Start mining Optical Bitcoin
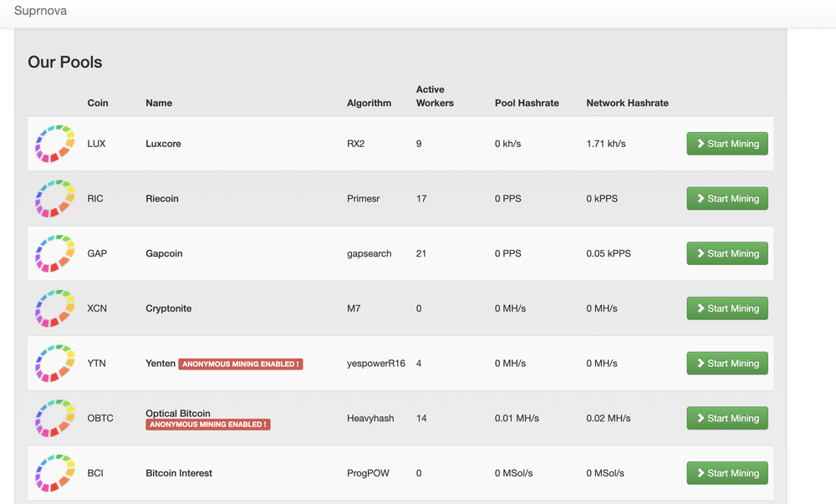The width and height of the screenshot is (836, 504). pos(727,418)
